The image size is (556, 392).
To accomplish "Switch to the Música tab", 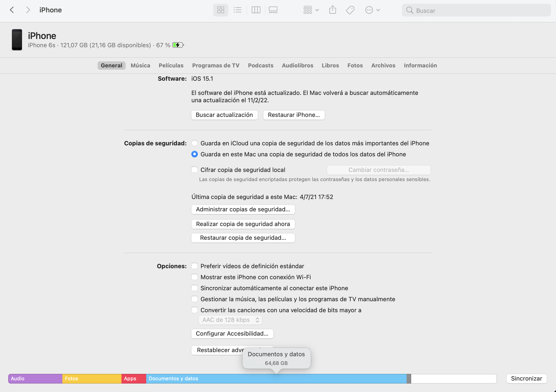I will tap(140, 65).
